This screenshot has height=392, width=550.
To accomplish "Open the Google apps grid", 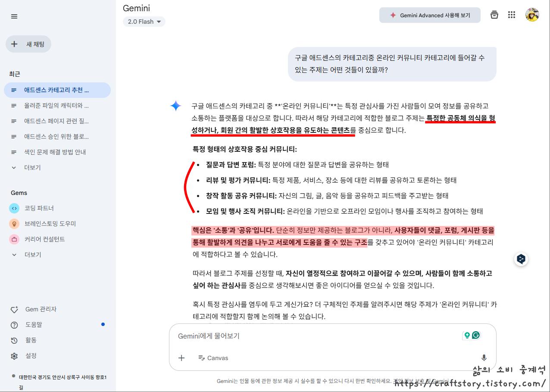I will pos(512,15).
